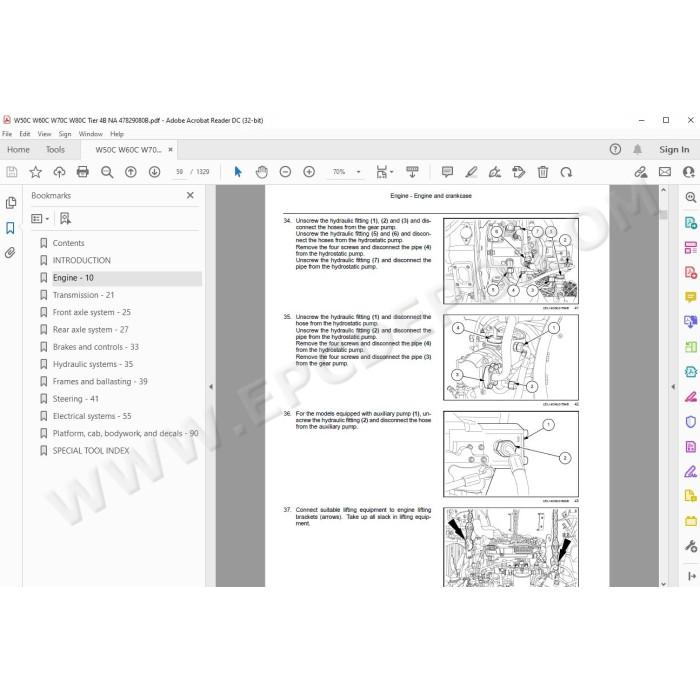Image resolution: width=700 pixels, height=700 pixels.
Task: Click the Sign In link
Action: 674,150
